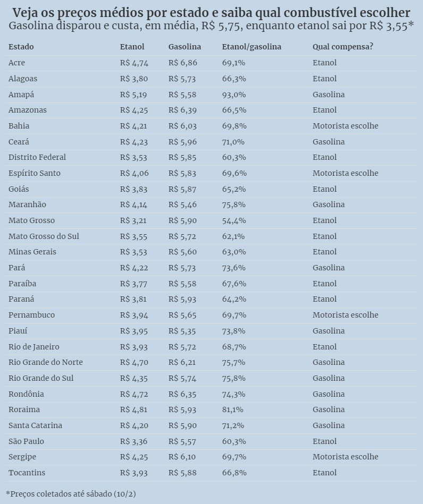This screenshot has width=423, height=504.
Task: Click the Etanol/gasolina column header
Action: coord(251,47)
